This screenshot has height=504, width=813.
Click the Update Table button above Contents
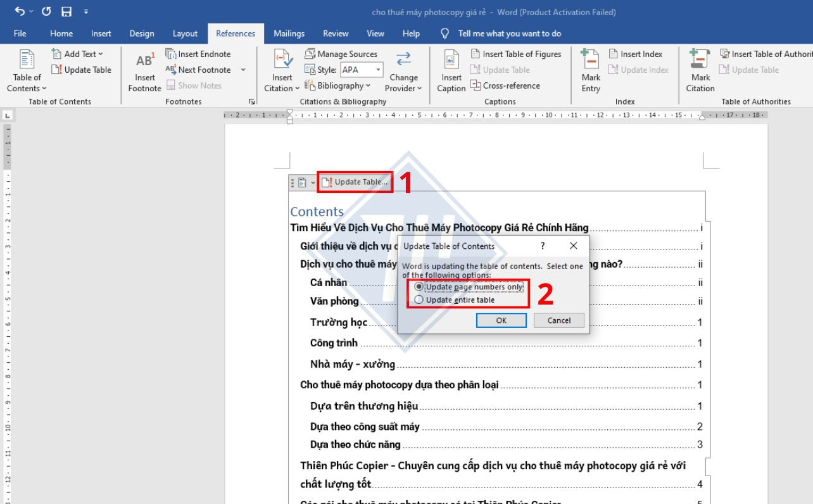(355, 182)
